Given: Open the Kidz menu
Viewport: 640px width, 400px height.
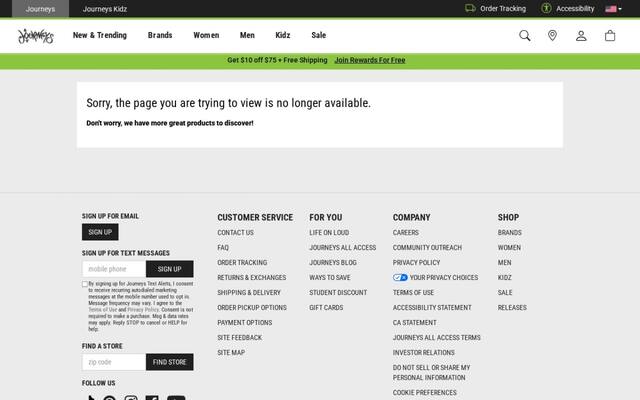Looking at the screenshot, I should point(282,35).
